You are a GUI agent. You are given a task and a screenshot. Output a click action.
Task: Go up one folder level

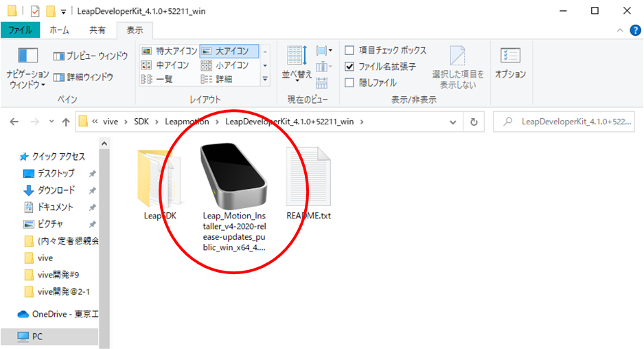(66, 122)
